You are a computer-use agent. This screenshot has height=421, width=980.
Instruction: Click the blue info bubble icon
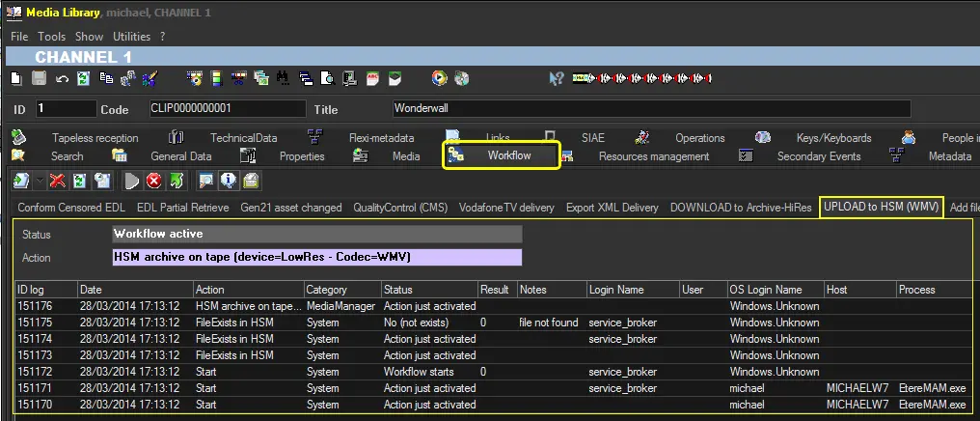point(229,181)
